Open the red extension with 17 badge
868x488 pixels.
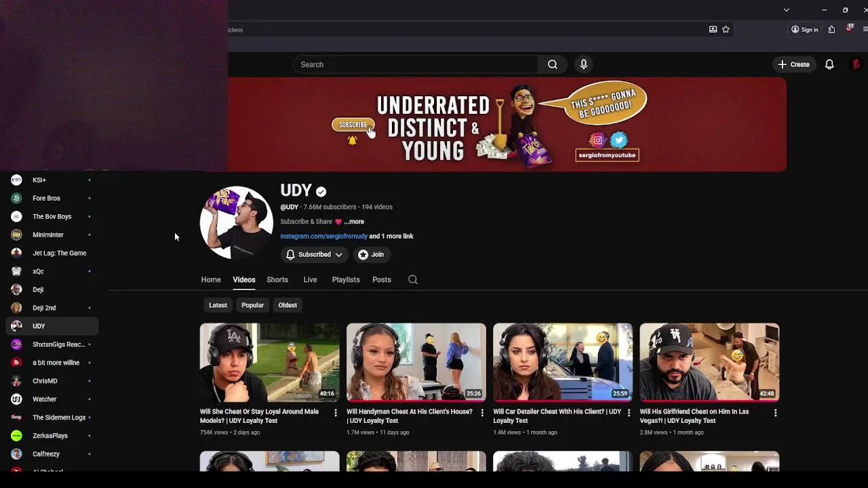(x=849, y=29)
